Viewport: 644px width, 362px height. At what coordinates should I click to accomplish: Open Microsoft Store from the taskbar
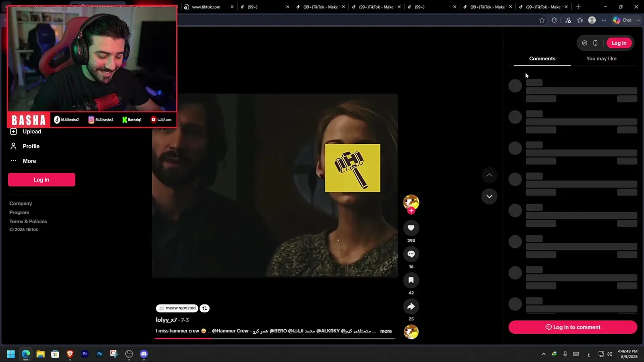pos(55,354)
